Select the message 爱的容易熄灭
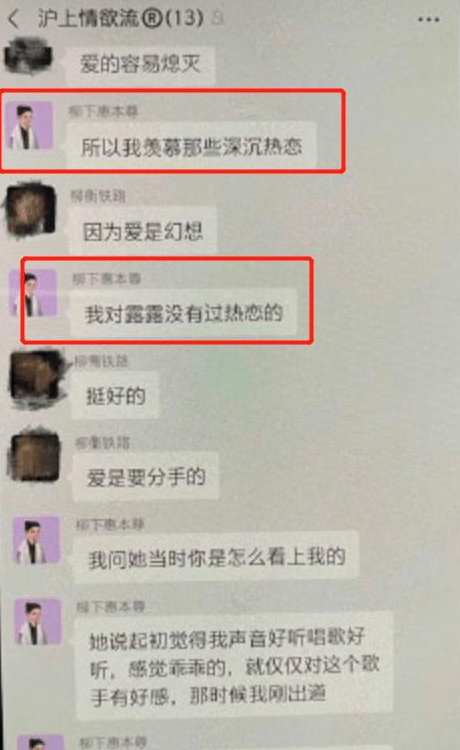This screenshot has height=750, width=460. tap(141, 65)
